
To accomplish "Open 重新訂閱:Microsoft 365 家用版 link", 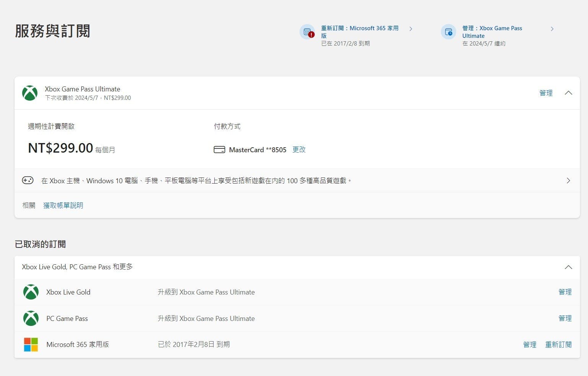I will point(360,32).
